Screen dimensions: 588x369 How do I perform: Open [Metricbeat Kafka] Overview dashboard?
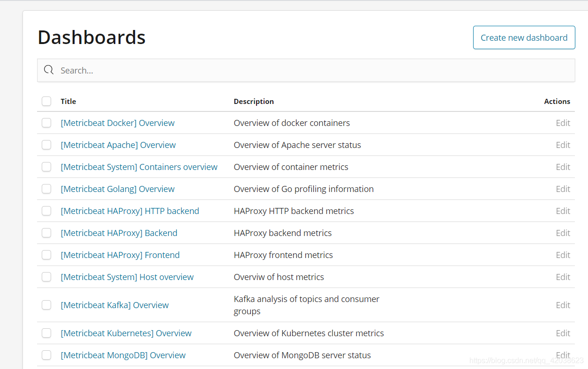115,305
